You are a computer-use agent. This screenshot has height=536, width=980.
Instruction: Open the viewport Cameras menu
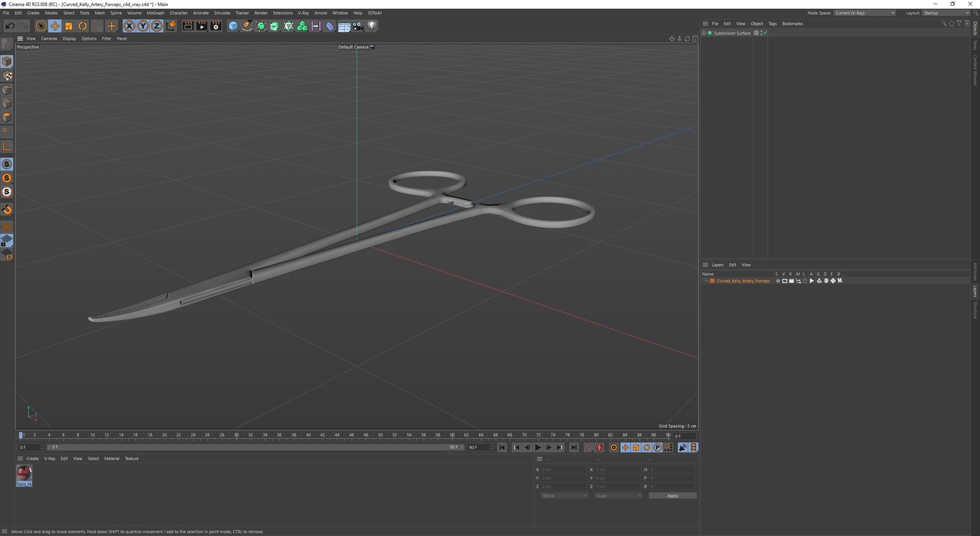pos(49,39)
